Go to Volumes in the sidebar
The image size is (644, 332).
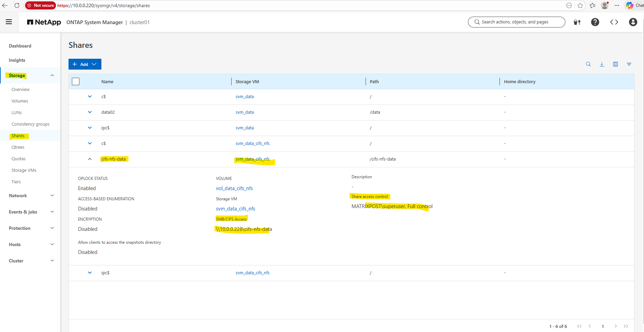click(x=20, y=101)
